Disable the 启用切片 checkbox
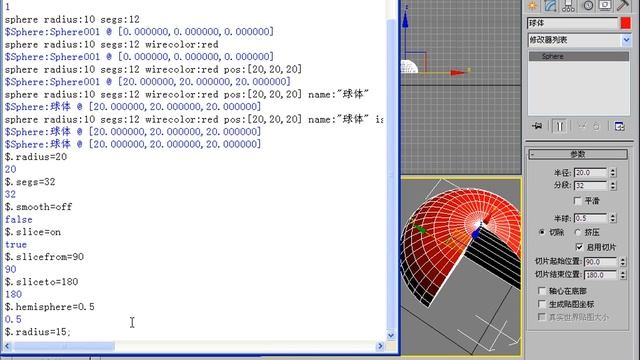 click(579, 247)
